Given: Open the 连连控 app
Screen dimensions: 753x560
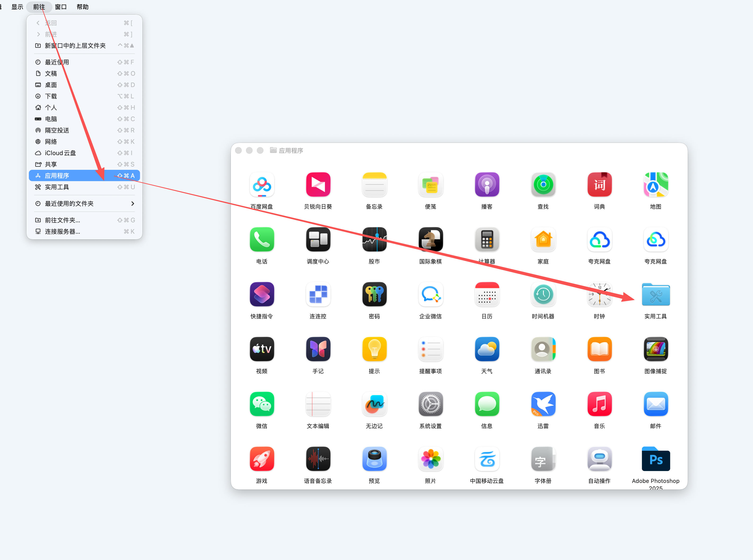Looking at the screenshot, I should point(318,295).
